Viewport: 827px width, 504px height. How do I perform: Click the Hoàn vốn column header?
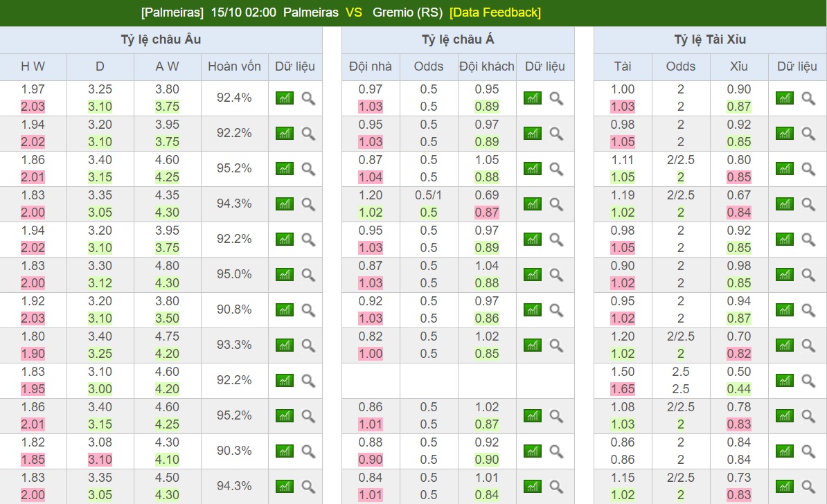(234, 66)
